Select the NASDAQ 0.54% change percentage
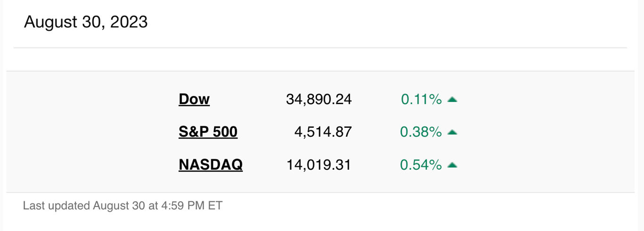Image resolution: width=644 pixels, height=231 pixels. (421, 165)
